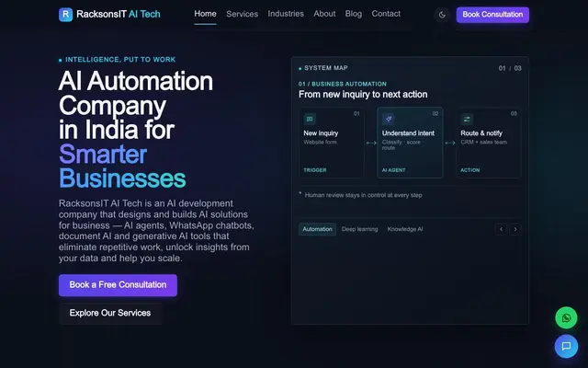Click the TRIGGER label
Image resolution: width=588 pixels, height=368 pixels.
(315, 170)
